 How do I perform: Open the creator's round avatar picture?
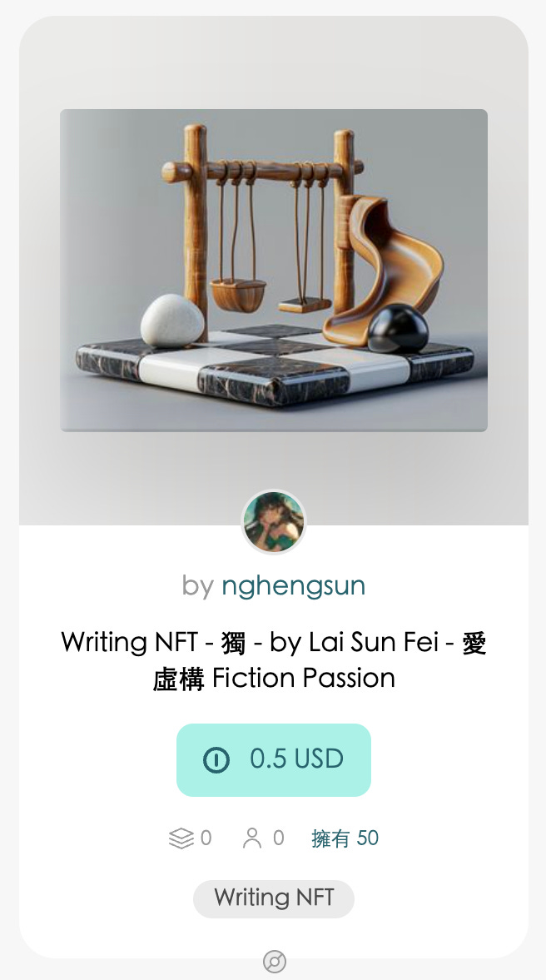pos(274,522)
